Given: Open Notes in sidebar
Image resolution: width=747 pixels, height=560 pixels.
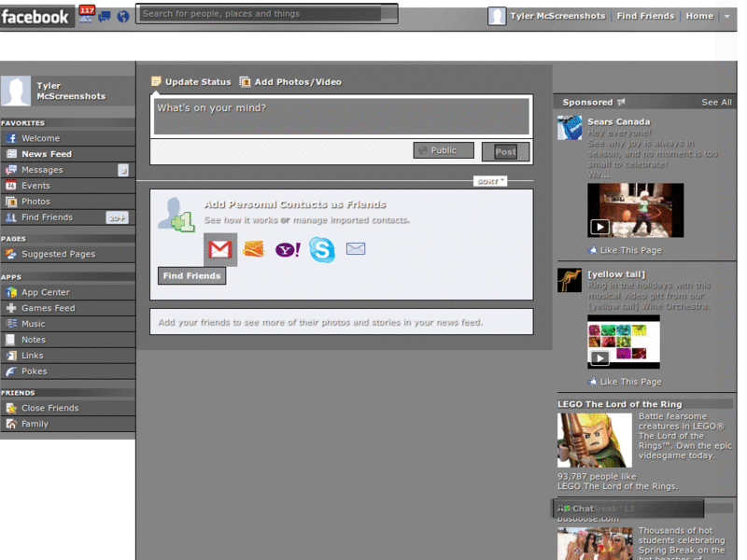Looking at the screenshot, I should pyautogui.click(x=68, y=339).
